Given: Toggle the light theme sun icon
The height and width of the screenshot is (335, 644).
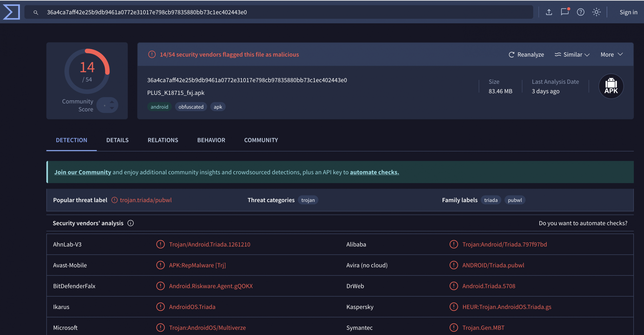Looking at the screenshot, I should 597,12.
